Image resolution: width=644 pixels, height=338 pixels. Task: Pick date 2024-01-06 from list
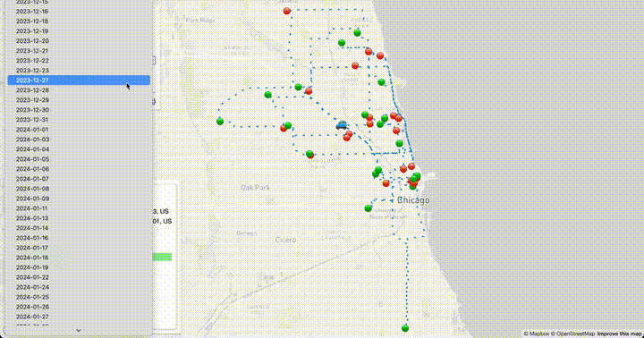tap(79, 169)
